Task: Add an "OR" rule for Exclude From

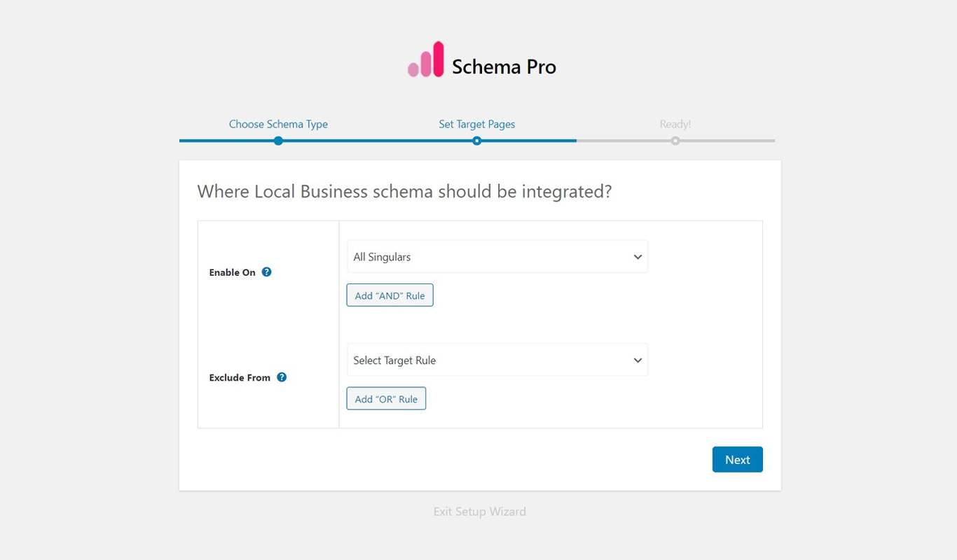Action: coord(386,398)
